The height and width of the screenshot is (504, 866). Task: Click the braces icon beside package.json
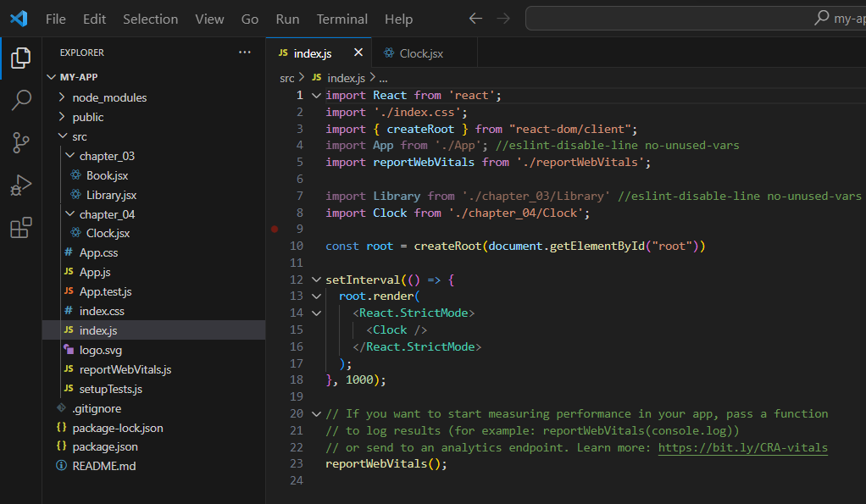[x=61, y=446]
